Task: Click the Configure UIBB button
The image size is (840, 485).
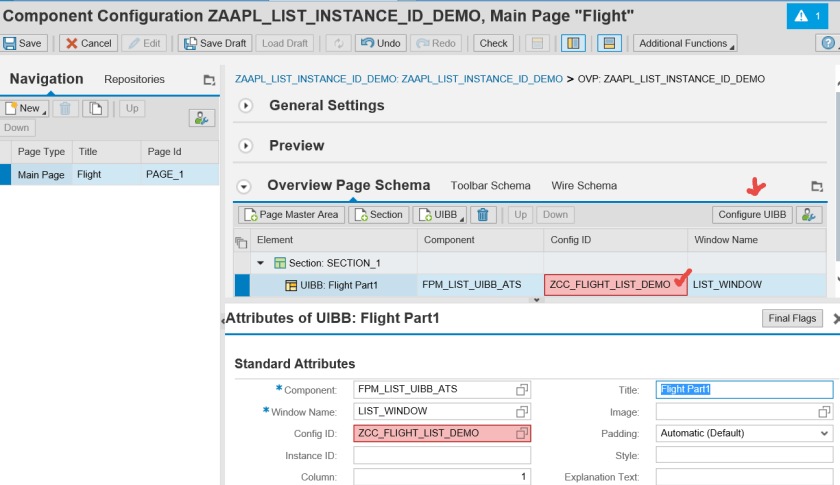Action: pos(752,215)
